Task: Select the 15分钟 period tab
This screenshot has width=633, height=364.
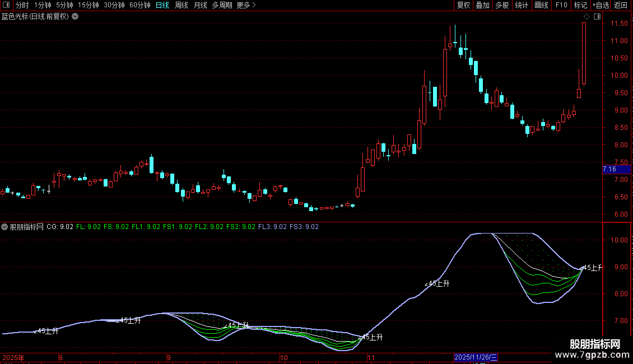Action: point(89,5)
